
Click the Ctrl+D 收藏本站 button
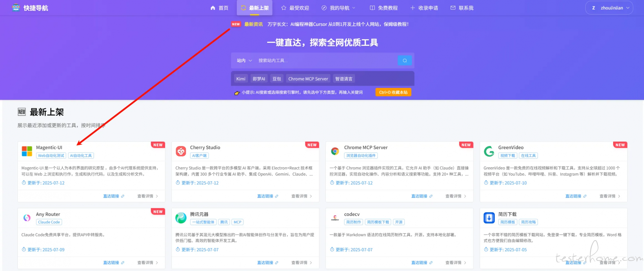pos(393,92)
